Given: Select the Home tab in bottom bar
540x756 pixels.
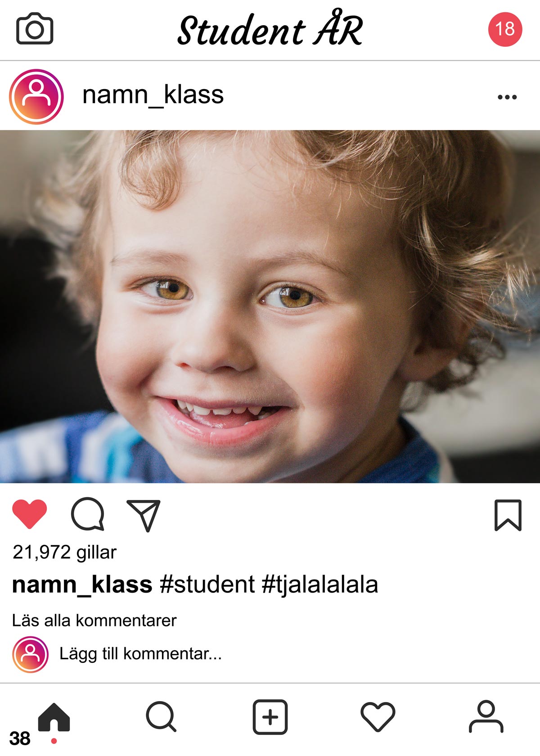Looking at the screenshot, I should [54, 717].
